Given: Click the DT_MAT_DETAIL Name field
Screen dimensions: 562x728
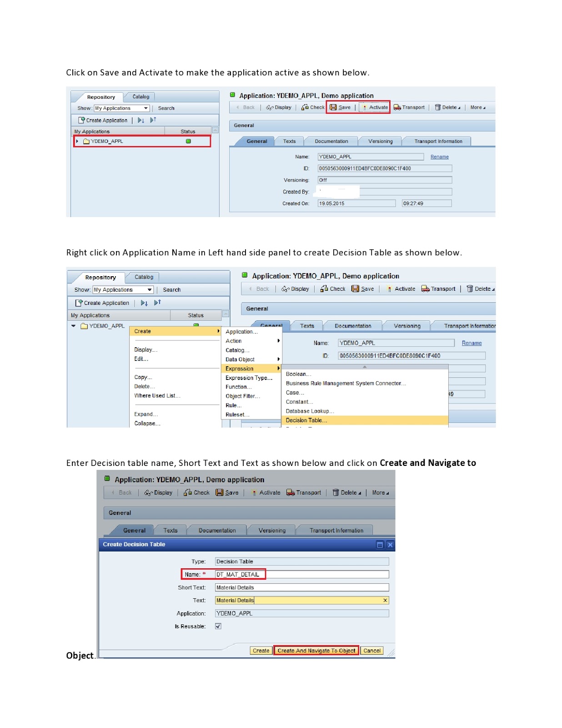Looking at the screenshot, I should (x=302, y=574).
